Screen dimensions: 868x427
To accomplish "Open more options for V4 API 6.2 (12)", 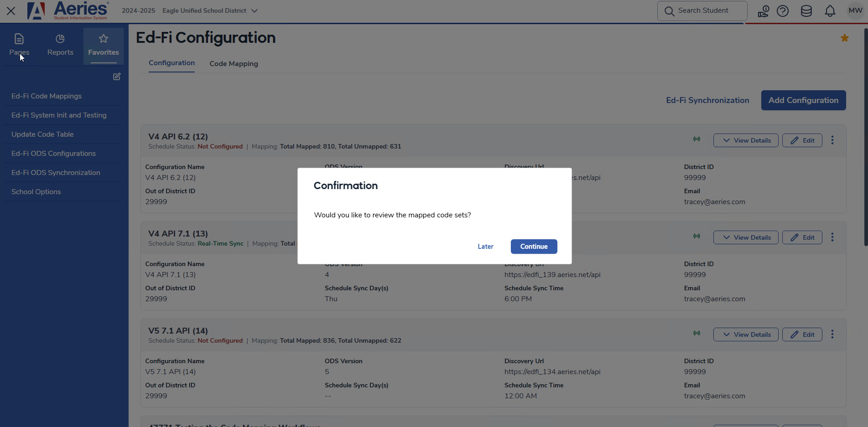I will (x=832, y=140).
